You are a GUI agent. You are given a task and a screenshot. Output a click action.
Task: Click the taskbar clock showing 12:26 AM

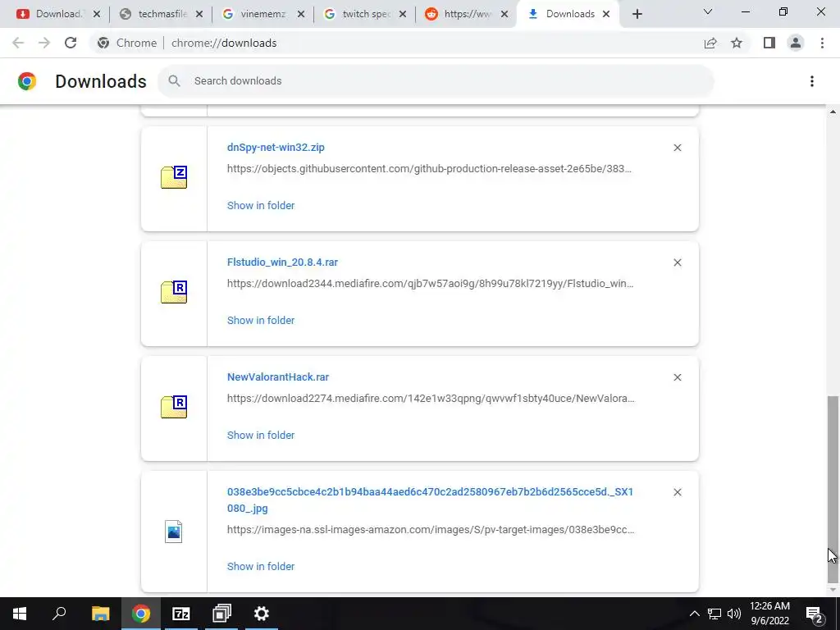[x=769, y=614]
